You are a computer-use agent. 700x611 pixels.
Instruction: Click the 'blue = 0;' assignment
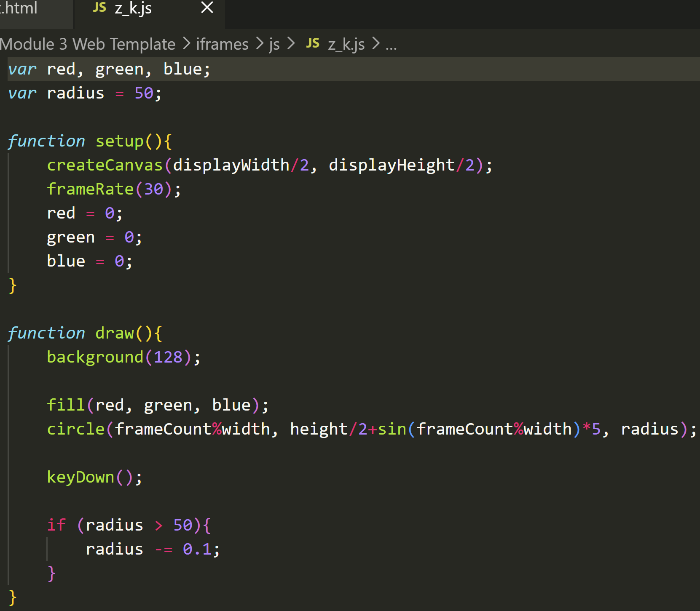tap(90, 261)
